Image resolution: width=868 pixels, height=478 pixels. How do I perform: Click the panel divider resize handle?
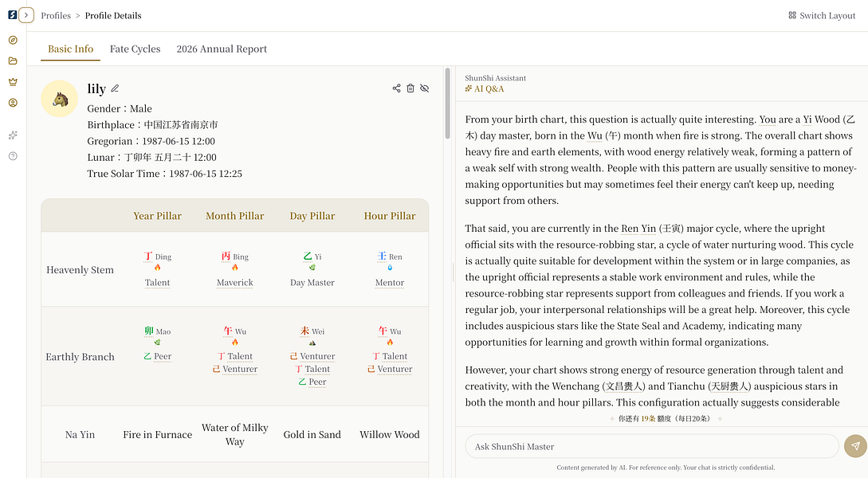coord(454,272)
